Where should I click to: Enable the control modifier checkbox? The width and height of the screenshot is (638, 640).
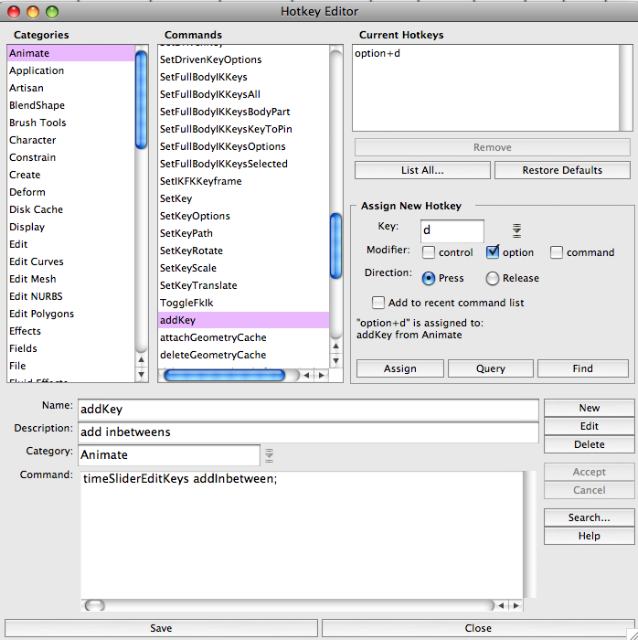428,252
